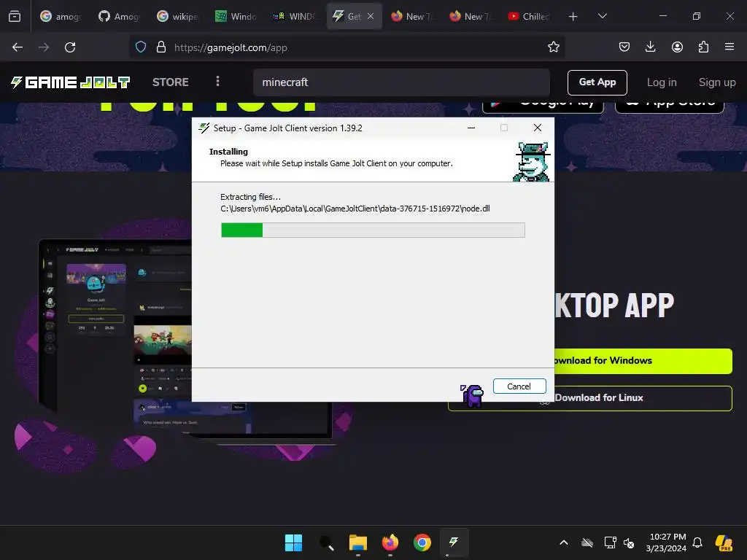Viewport: 747px width, 560px height.
Task: Open the Log in link
Action: pyautogui.click(x=662, y=82)
